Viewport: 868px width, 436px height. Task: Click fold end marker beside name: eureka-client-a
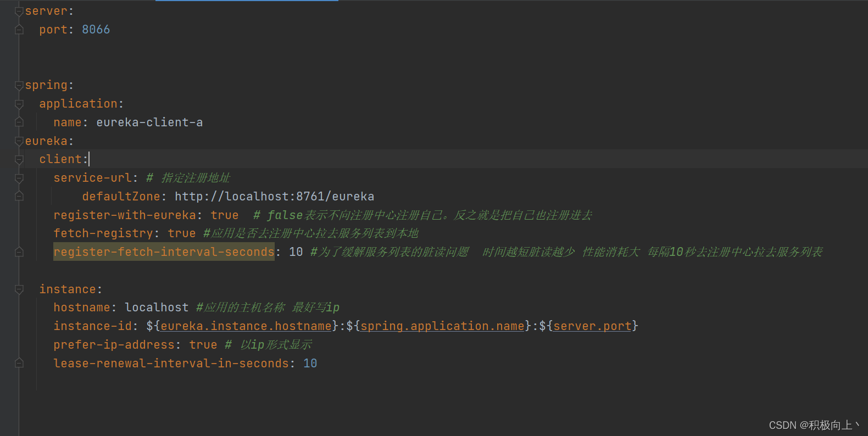19,122
